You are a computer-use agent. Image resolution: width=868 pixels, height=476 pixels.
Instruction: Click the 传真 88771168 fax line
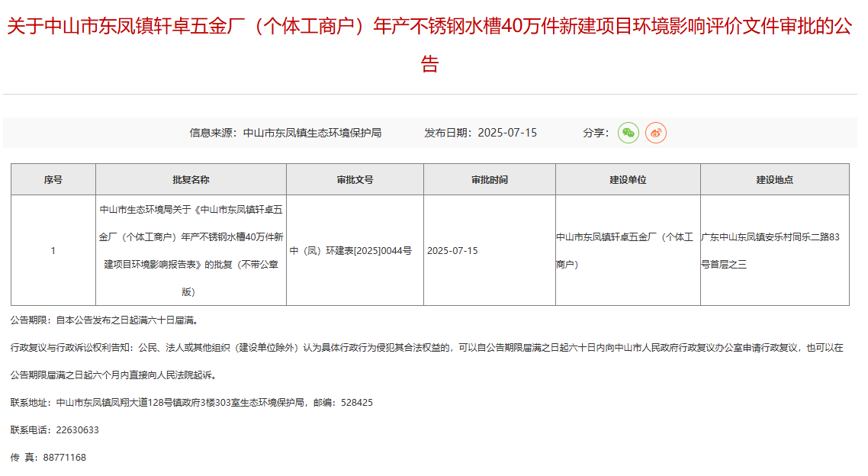(x=48, y=458)
